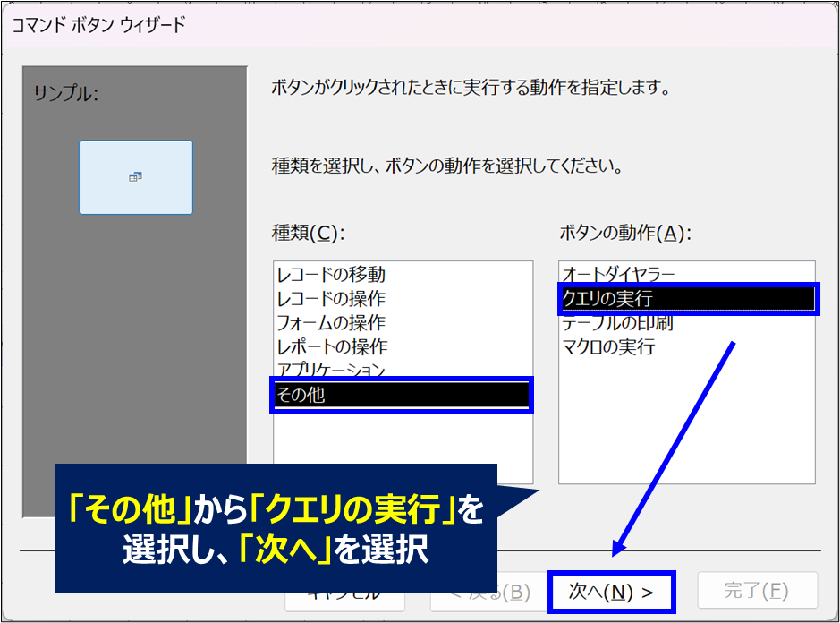The image size is (840, 623).
Task: Click the 種類(C): label
Action: [x=309, y=233]
